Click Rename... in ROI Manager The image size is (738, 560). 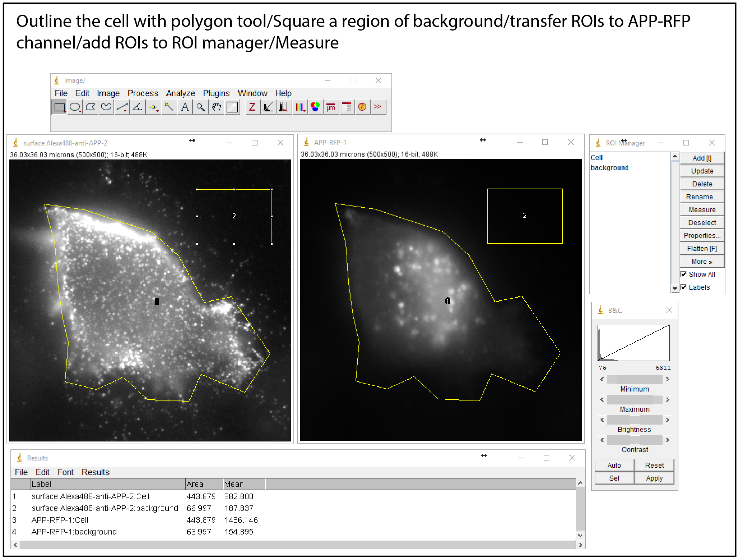(x=702, y=197)
